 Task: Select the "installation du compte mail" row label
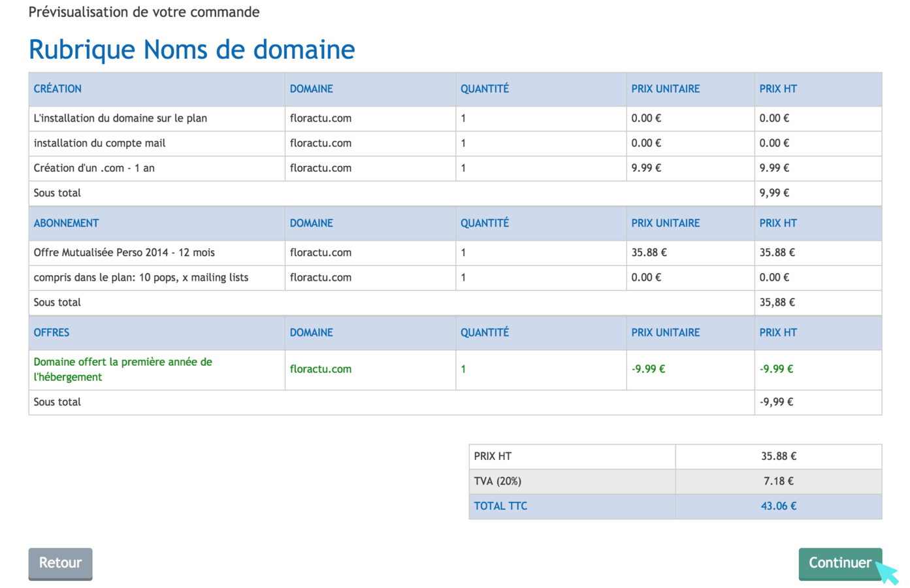point(99,143)
